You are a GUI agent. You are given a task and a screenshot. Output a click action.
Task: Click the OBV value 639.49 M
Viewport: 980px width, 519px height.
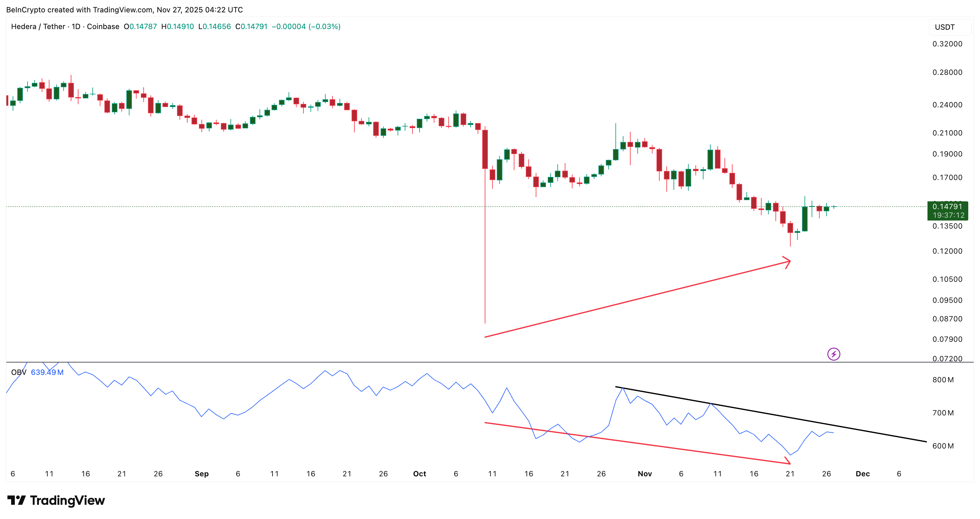tap(47, 372)
